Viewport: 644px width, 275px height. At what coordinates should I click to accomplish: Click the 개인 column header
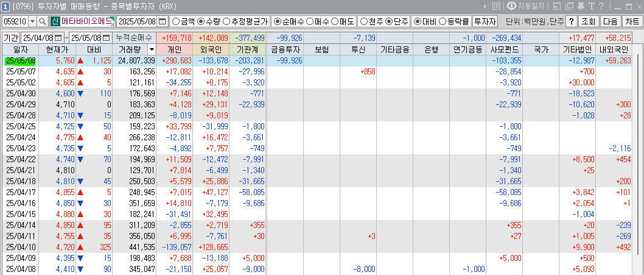coord(174,50)
